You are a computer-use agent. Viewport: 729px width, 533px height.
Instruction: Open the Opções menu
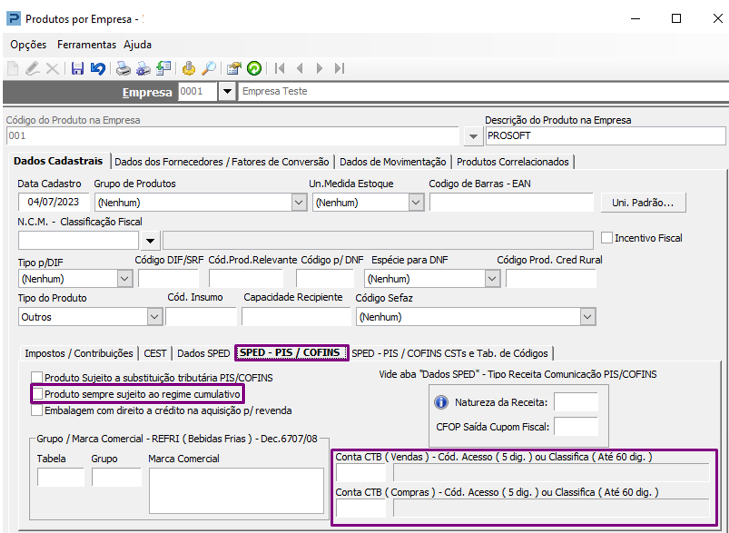(28, 45)
